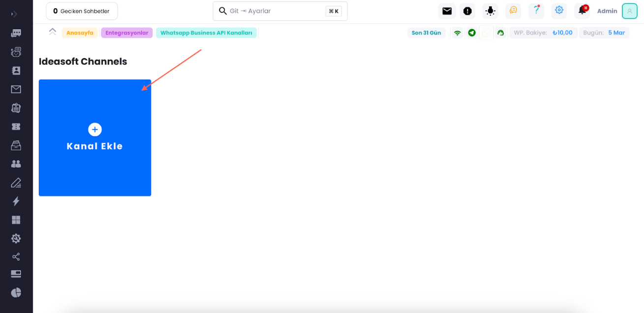Viewport: 644px width, 313px height.
Task: Open the Whatsapp Business API Kanalları breadcrumb
Action: click(x=206, y=33)
